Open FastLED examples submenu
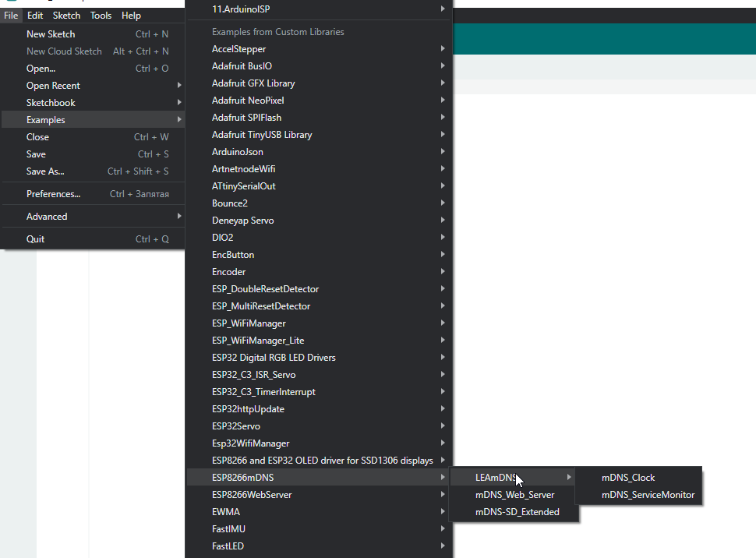756x558 pixels. (319, 546)
